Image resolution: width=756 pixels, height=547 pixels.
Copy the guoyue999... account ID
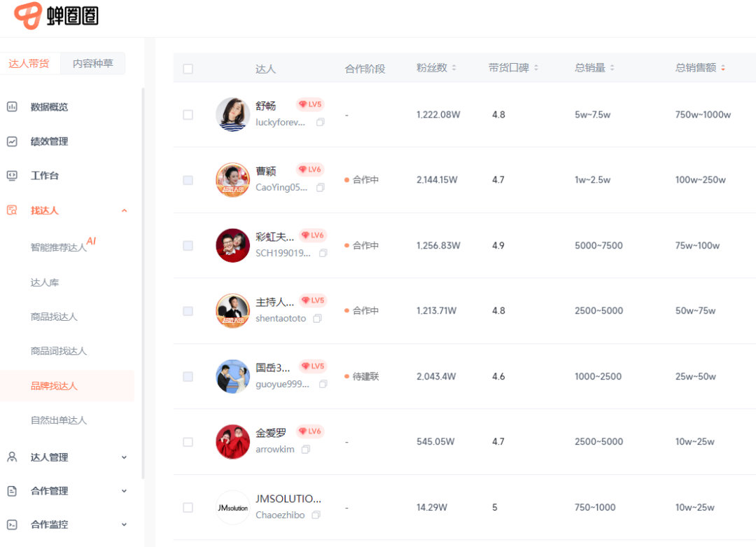click(x=323, y=384)
